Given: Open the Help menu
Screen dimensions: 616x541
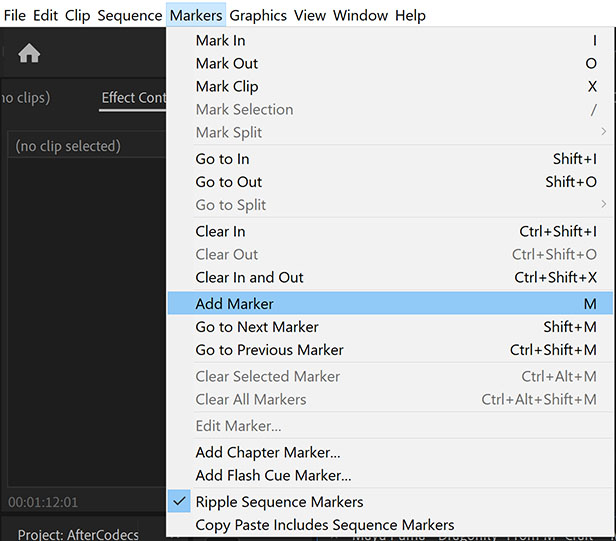Looking at the screenshot, I should pos(410,15).
